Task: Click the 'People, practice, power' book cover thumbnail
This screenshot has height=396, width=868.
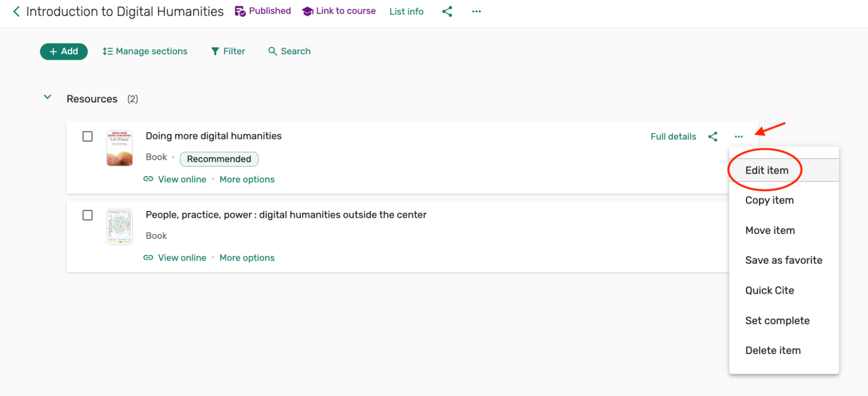Action: coord(119,227)
